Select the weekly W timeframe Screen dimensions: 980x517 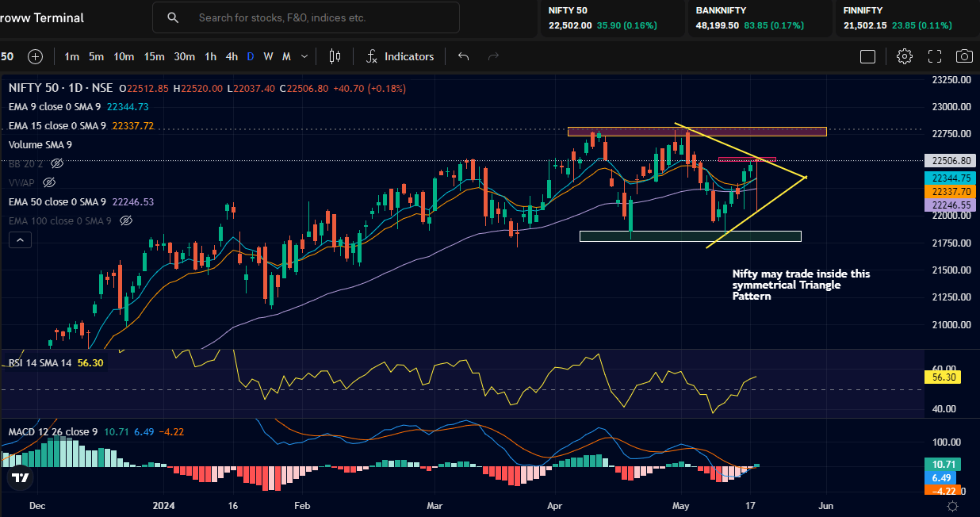coord(269,56)
